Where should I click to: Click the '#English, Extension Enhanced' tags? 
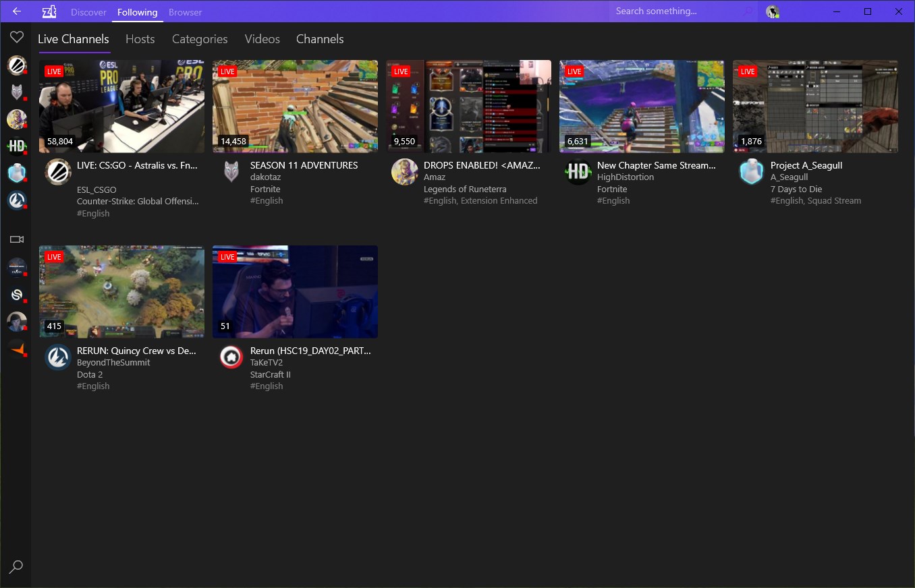point(480,201)
